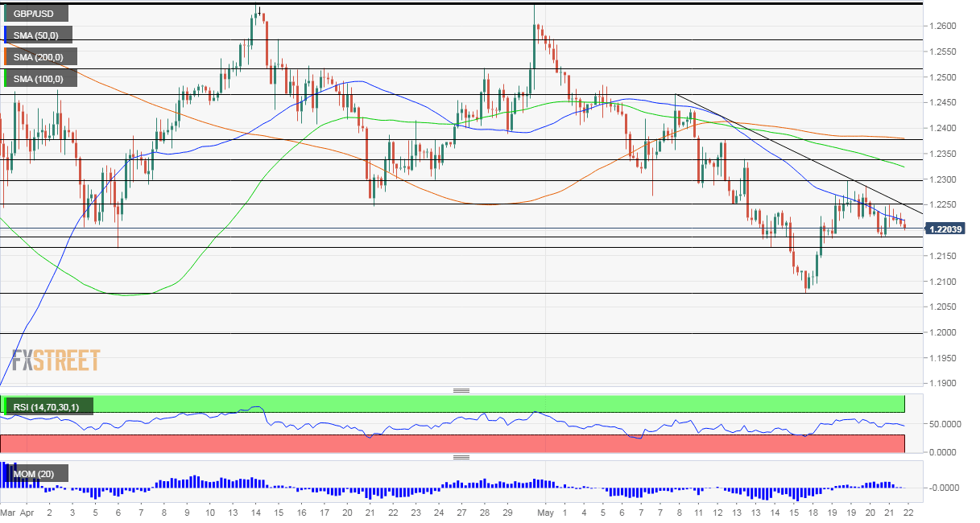Click the 1.2000 price axis label
This screenshot has width=980, height=523.
click(x=941, y=332)
